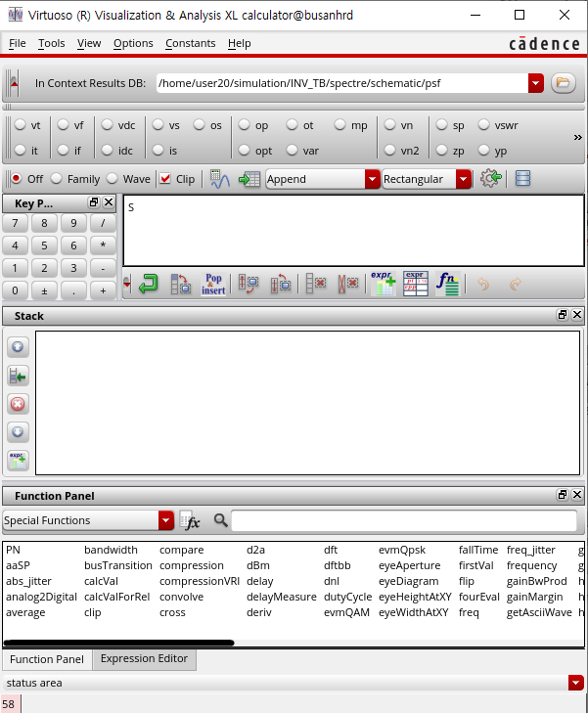
Task: Open the Options menu
Action: pos(133,43)
